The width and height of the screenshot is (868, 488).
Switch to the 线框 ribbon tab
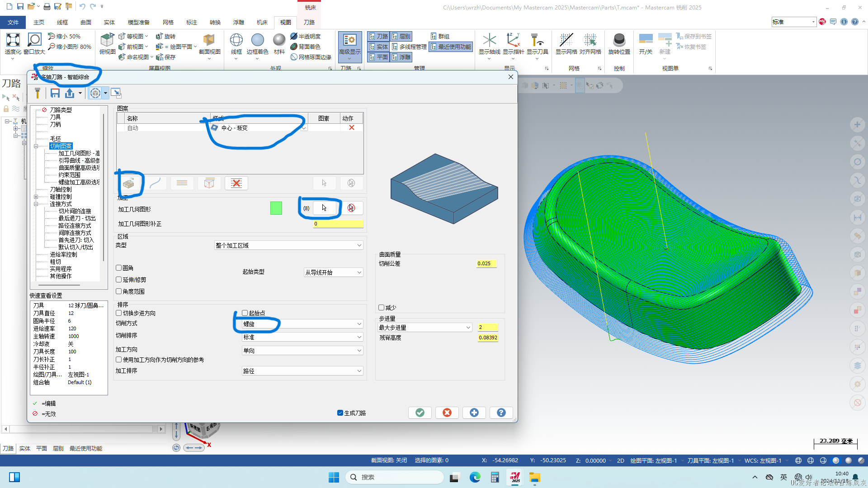pos(62,22)
